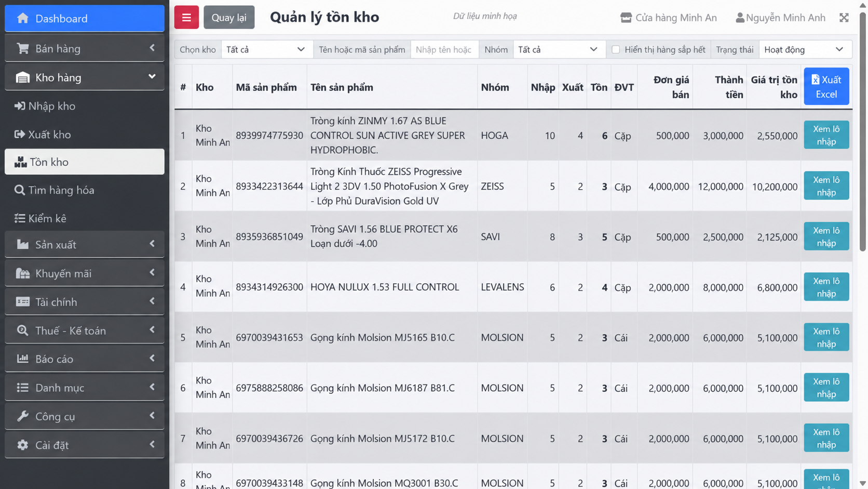
Task: Open the Cài đặt menu
Action: tap(85, 445)
